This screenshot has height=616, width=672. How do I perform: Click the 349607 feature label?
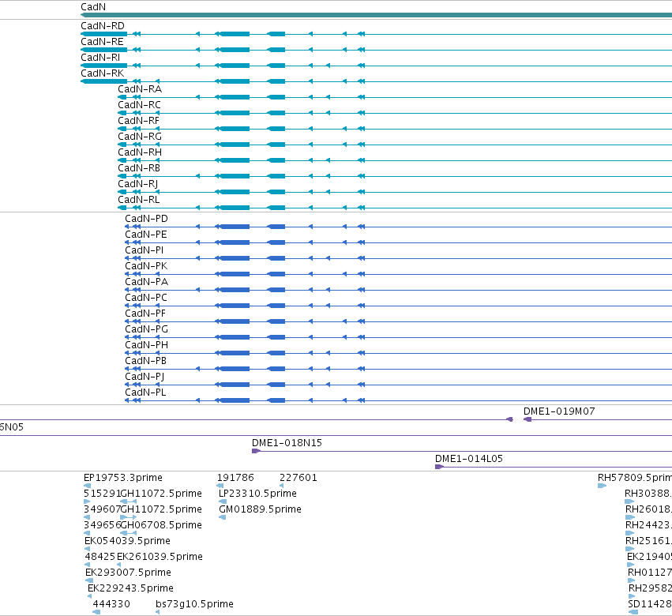point(102,509)
